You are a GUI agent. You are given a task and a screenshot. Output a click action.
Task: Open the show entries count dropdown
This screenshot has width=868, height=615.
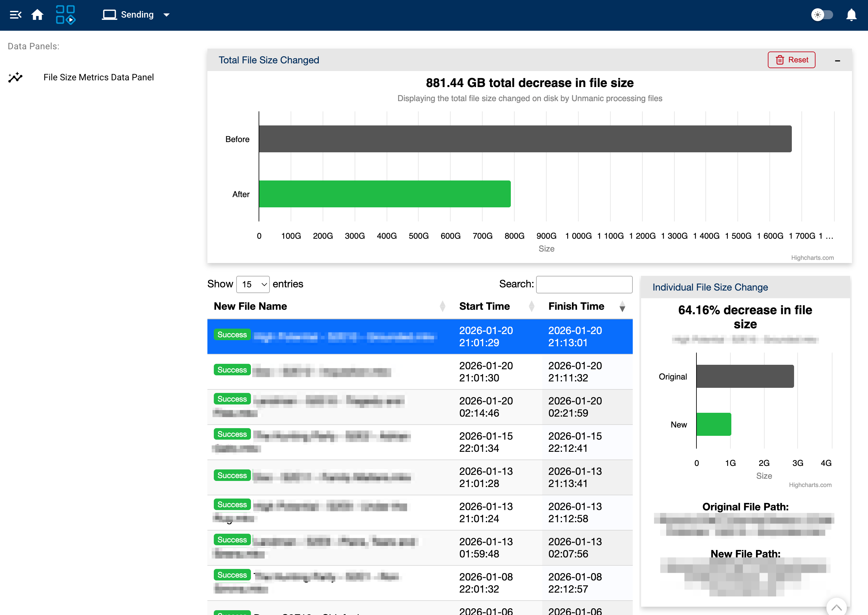click(x=253, y=284)
